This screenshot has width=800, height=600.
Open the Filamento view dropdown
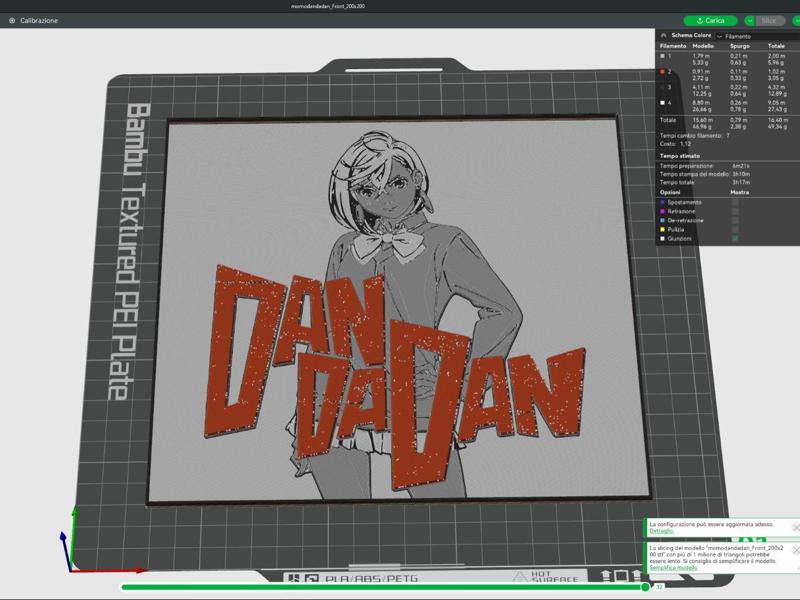[735, 37]
